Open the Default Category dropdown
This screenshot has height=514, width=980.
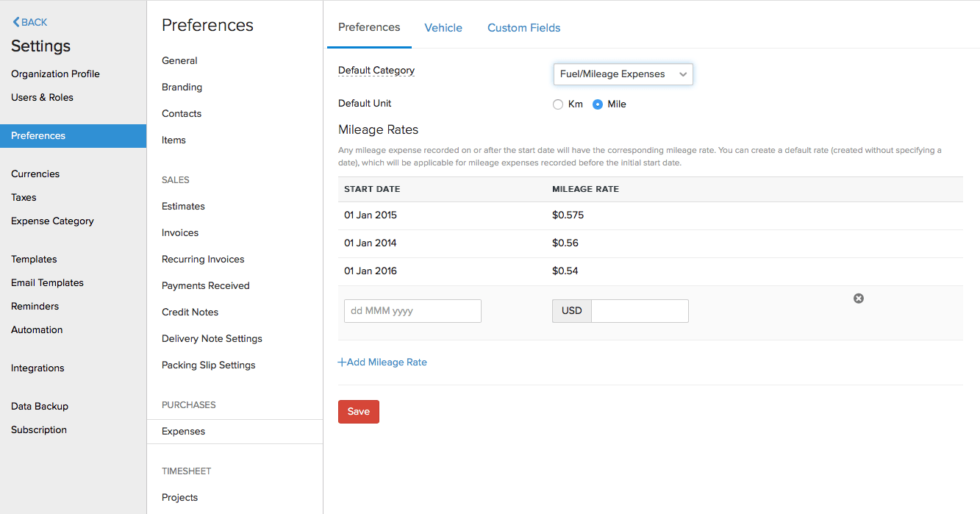pos(623,74)
